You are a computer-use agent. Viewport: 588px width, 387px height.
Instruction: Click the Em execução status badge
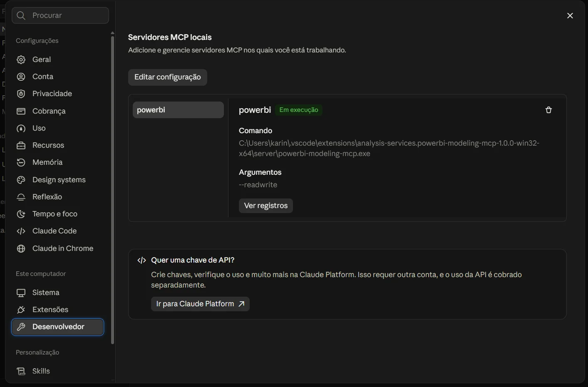(299, 110)
